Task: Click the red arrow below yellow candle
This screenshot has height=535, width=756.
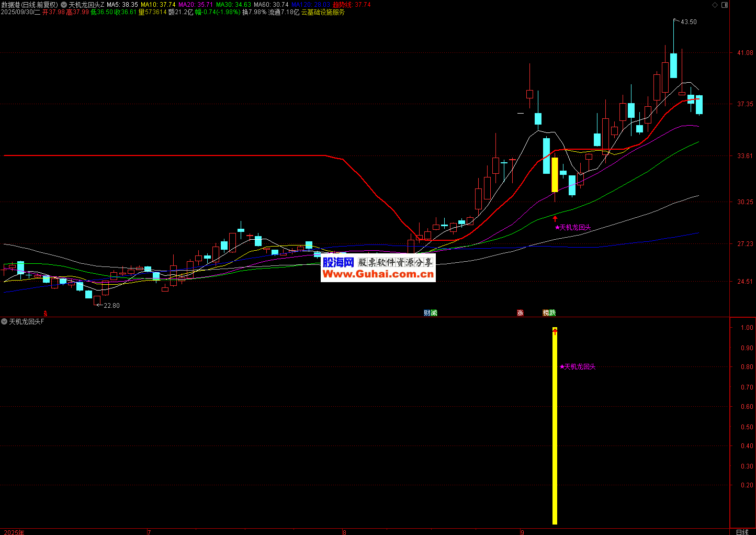Action: click(555, 218)
